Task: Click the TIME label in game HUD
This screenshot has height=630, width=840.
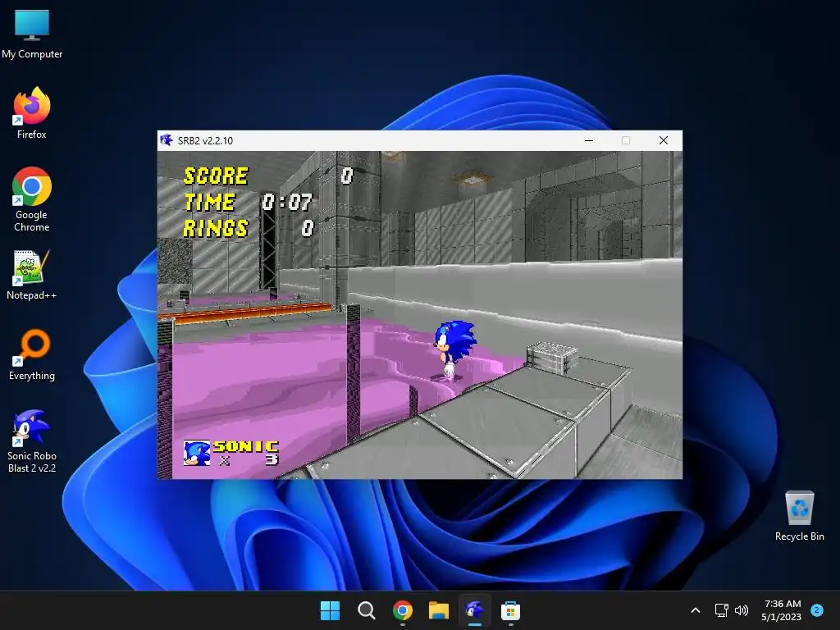Action: coord(209,203)
